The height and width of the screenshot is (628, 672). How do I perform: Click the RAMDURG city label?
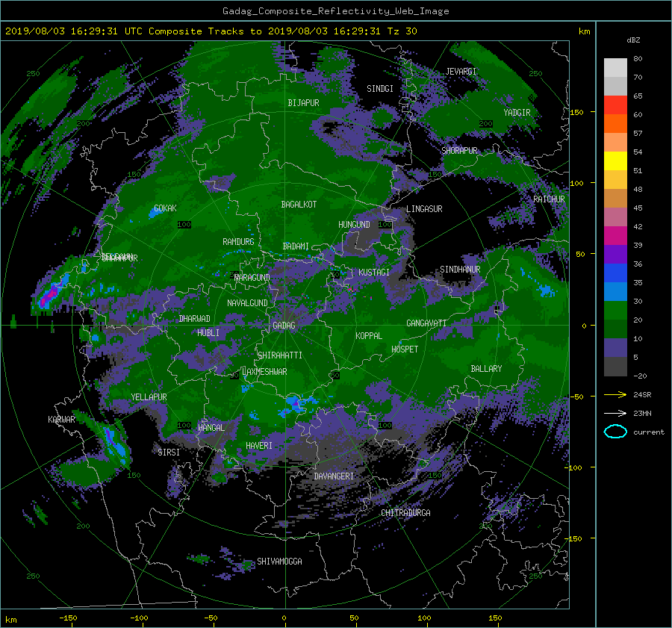click(238, 242)
